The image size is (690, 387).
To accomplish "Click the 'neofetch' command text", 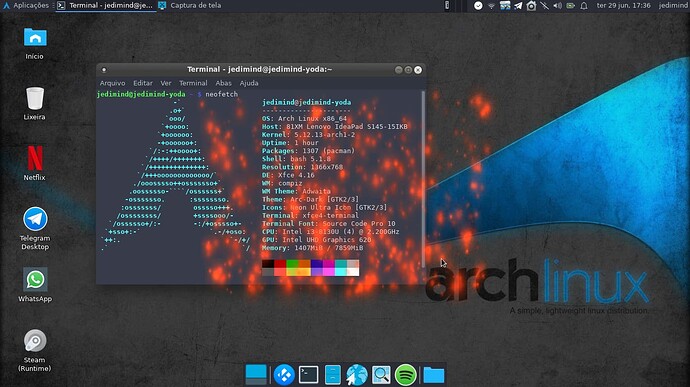I will [x=221, y=94].
